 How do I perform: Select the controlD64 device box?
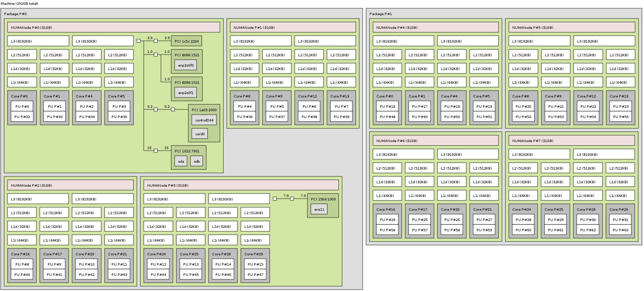pyautogui.click(x=204, y=120)
